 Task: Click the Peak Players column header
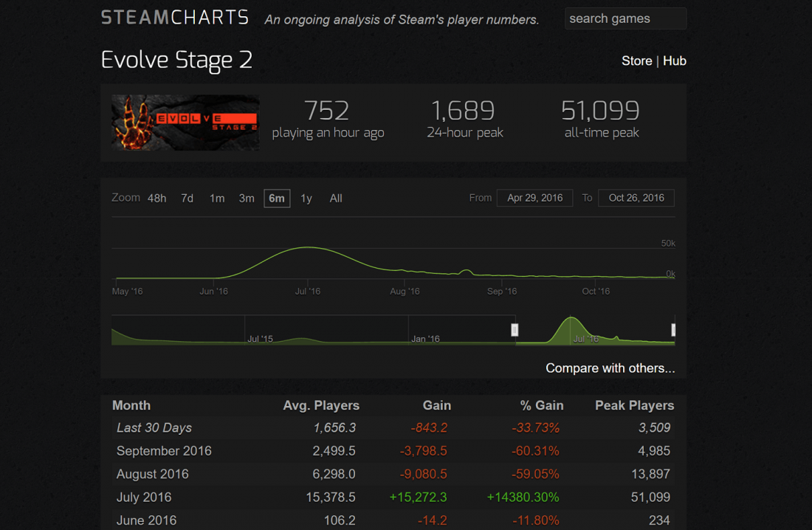[634, 406]
